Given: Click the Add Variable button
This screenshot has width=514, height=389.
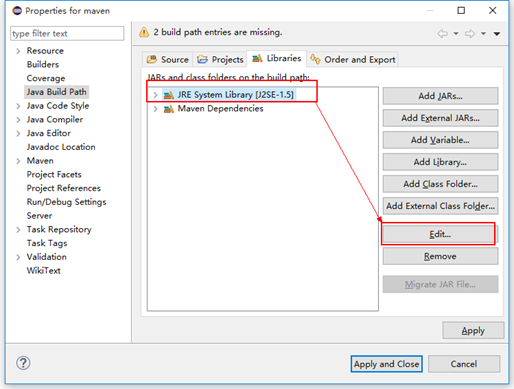Looking at the screenshot, I should tap(440, 140).
